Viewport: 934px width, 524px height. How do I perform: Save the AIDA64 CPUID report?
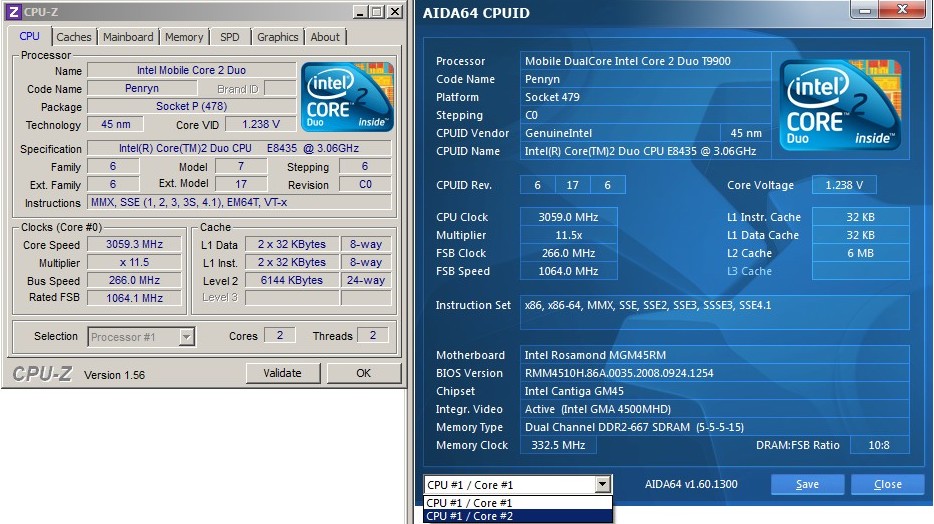tap(807, 485)
